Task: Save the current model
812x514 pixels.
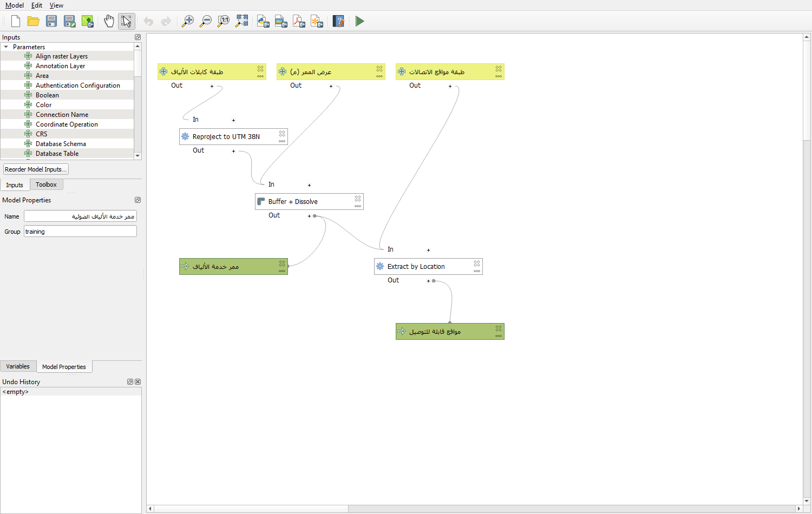Action: click(51, 21)
